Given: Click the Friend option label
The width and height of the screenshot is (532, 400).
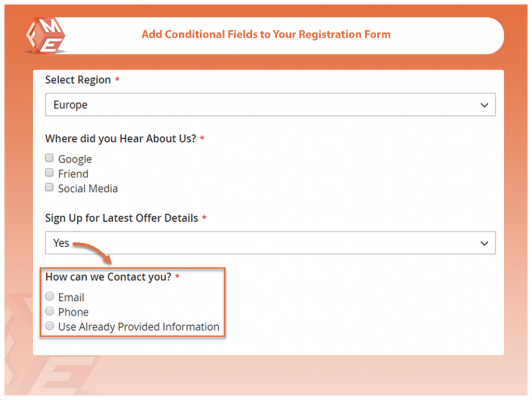Looking at the screenshot, I should pos(73,174).
